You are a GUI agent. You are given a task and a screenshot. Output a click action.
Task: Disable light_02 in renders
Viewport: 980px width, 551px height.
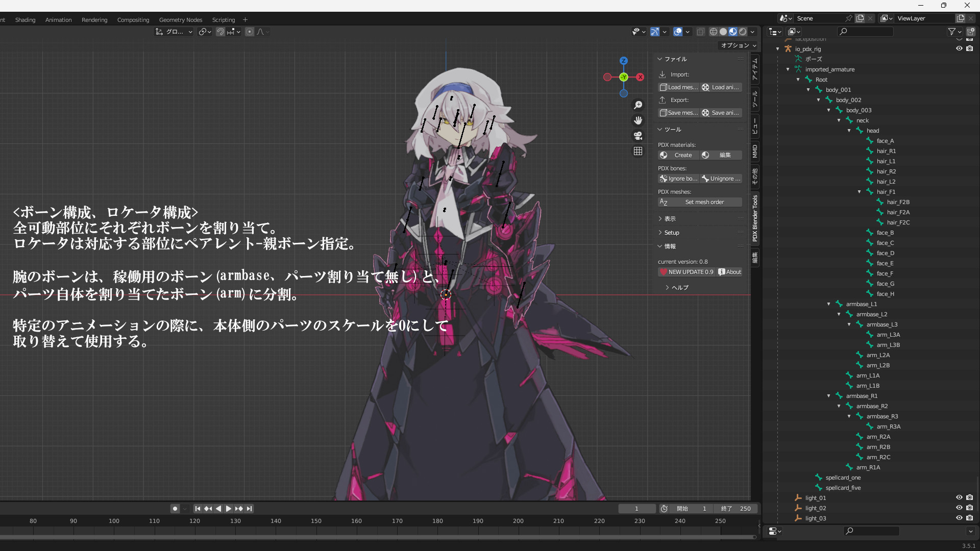click(969, 508)
